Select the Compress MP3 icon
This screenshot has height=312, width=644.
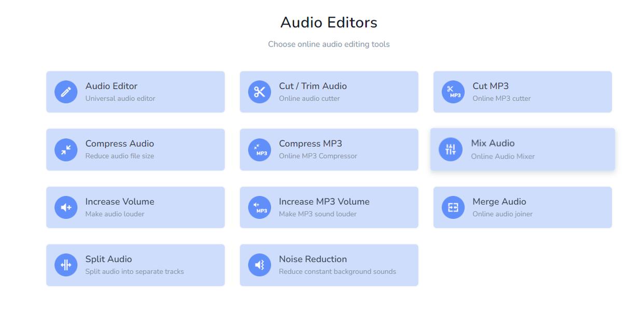259,150
